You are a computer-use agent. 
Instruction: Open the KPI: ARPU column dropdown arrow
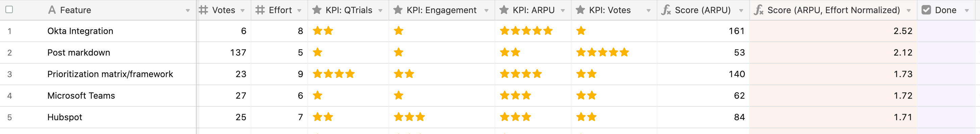(563, 11)
